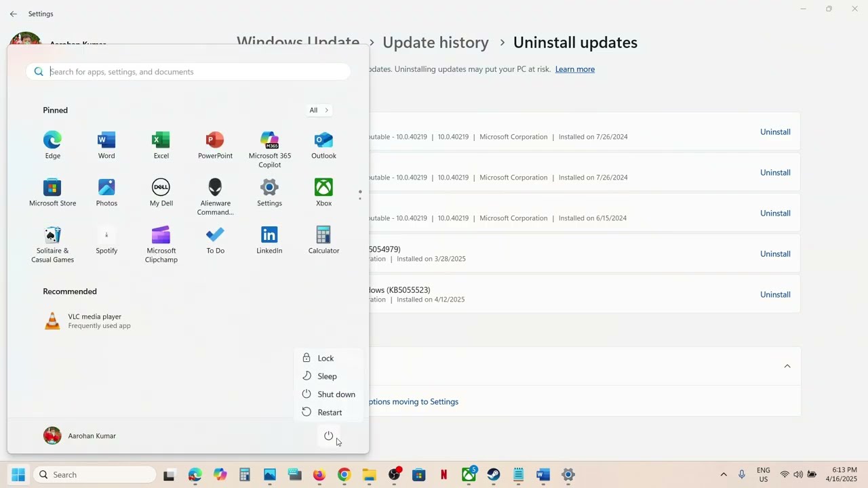Image resolution: width=868 pixels, height=488 pixels.
Task: Open Netflix from the taskbar
Action: pos(443,474)
